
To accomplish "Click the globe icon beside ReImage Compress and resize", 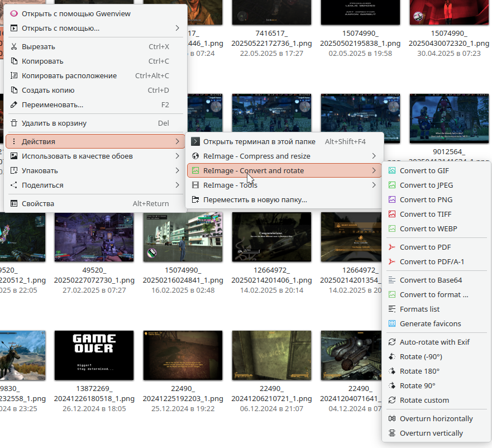I will tap(195, 156).
